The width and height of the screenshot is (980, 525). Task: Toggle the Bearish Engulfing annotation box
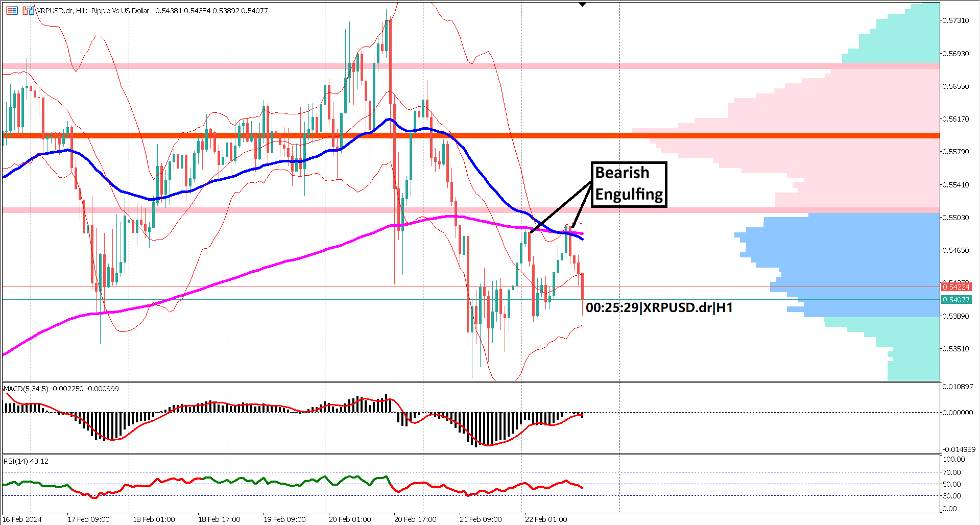(x=629, y=184)
